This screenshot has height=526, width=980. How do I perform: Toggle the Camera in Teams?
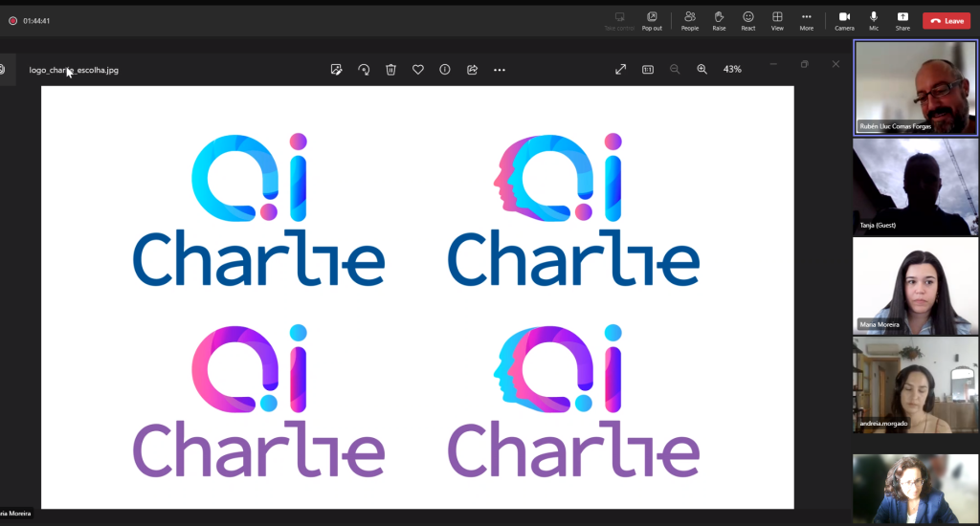[844, 20]
